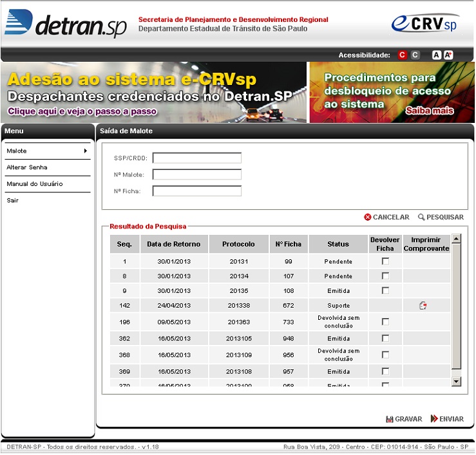Check Devolver Ficha for ficha 733

pos(385,322)
